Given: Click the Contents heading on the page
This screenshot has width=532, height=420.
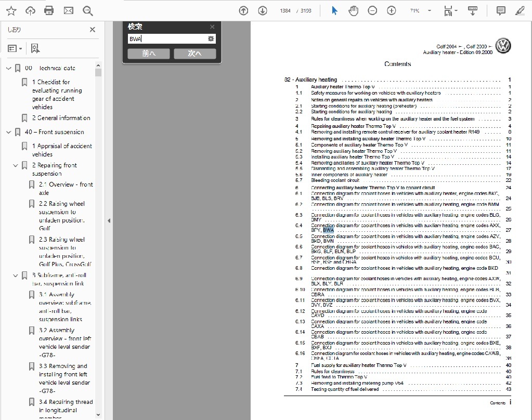Looking at the screenshot, I should pyautogui.click(x=397, y=64).
